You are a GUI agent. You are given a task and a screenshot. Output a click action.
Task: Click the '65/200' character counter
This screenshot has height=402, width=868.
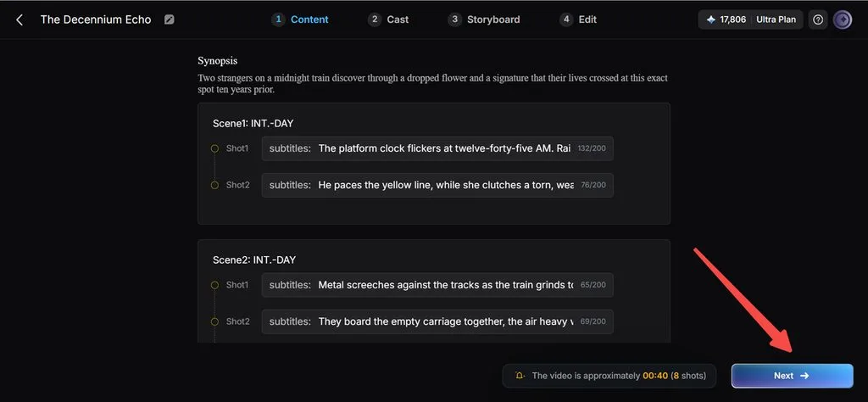(593, 285)
